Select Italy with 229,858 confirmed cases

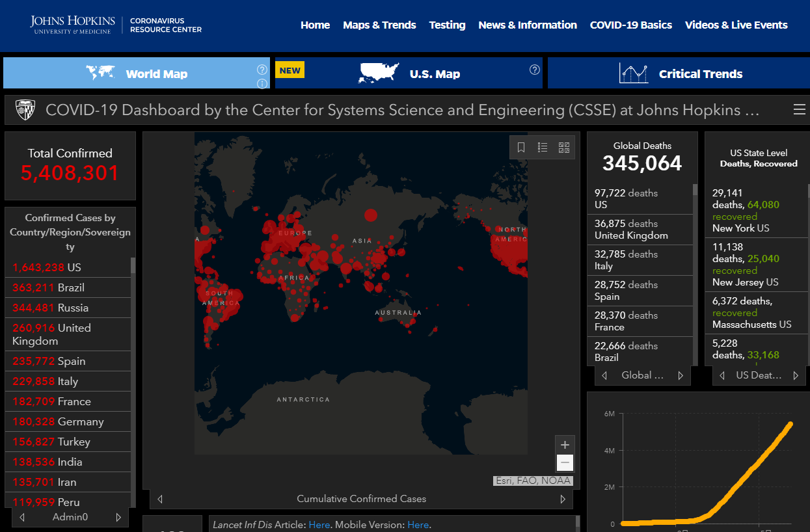click(x=68, y=381)
